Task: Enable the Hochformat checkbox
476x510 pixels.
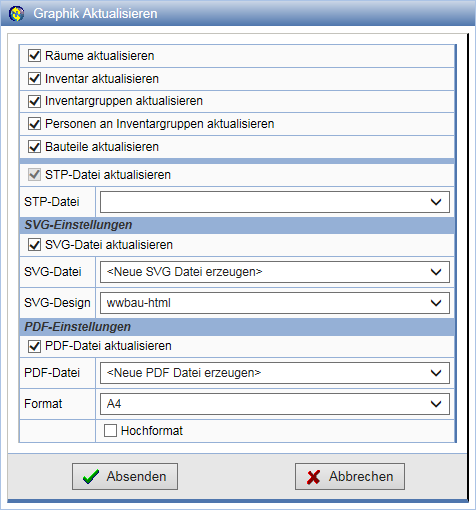Action: 110,430
